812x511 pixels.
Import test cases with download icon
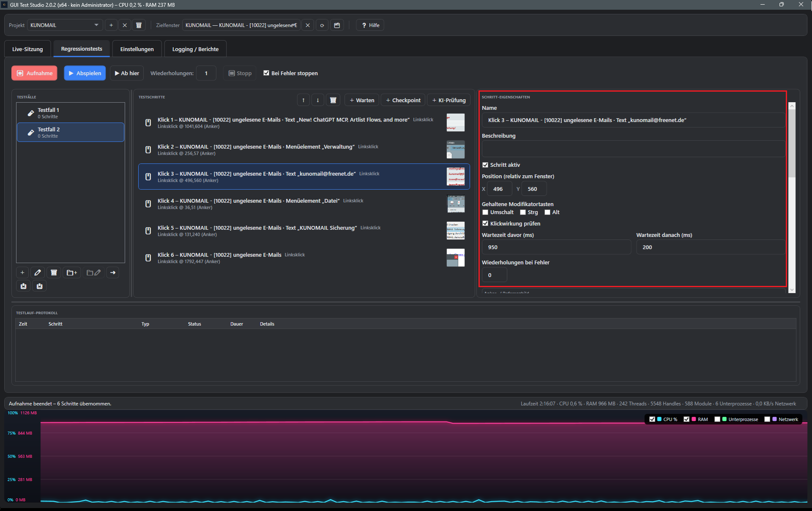[x=40, y=286]
